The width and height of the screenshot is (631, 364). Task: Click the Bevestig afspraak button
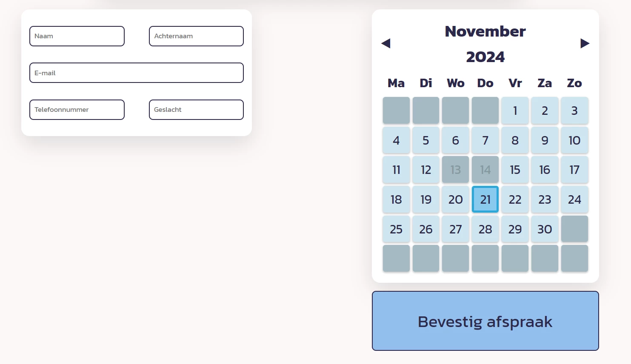(485, 321)
